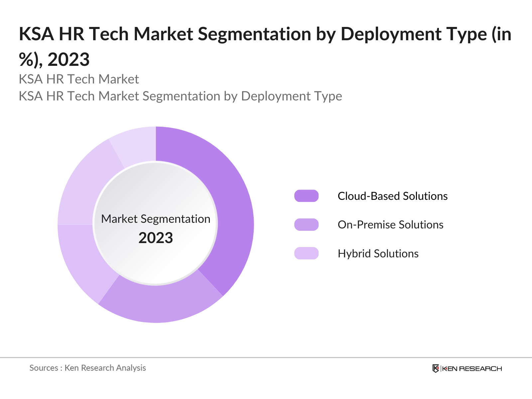Pick the light purple Hybrid swatch color
Viewport: 532px width, 399px height.
[307, 254]
